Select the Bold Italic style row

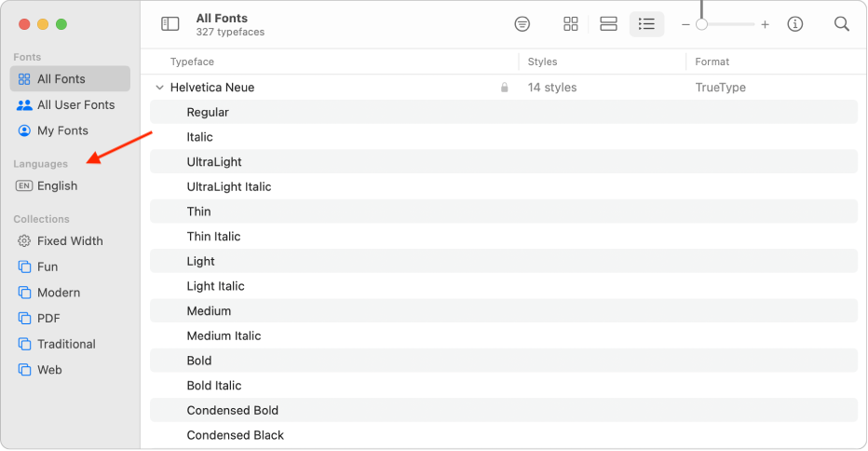point(504,386)
